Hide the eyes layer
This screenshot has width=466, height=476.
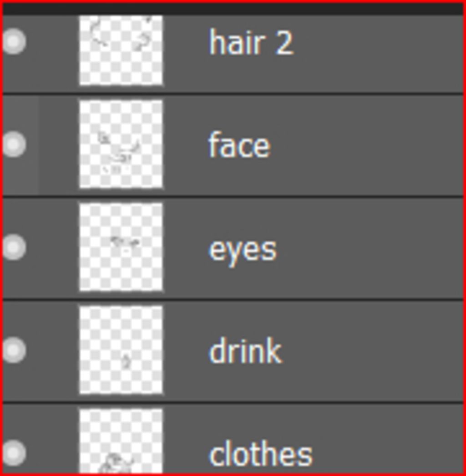[x=14, y=247]
